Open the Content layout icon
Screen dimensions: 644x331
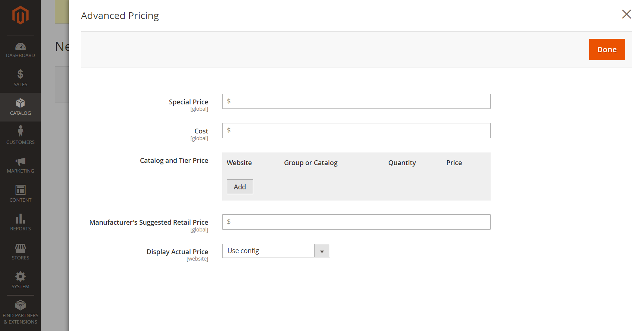point(20,190)
